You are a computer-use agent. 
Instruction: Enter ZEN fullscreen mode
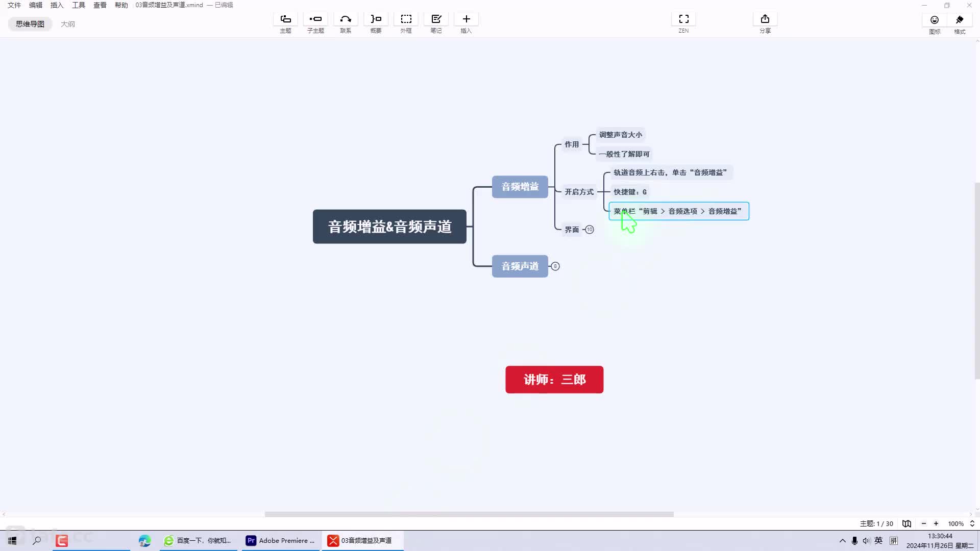(x=683, y=23)
